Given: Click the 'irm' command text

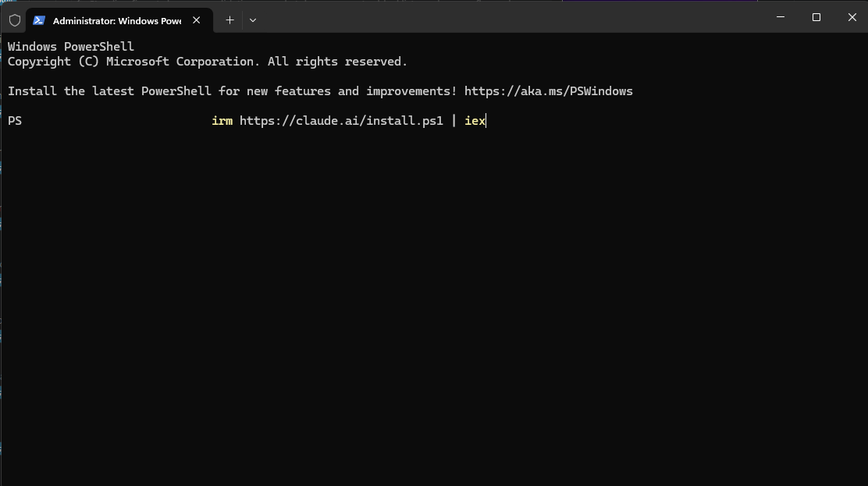Looking at the screenshot, I should [x=222, y=121].
